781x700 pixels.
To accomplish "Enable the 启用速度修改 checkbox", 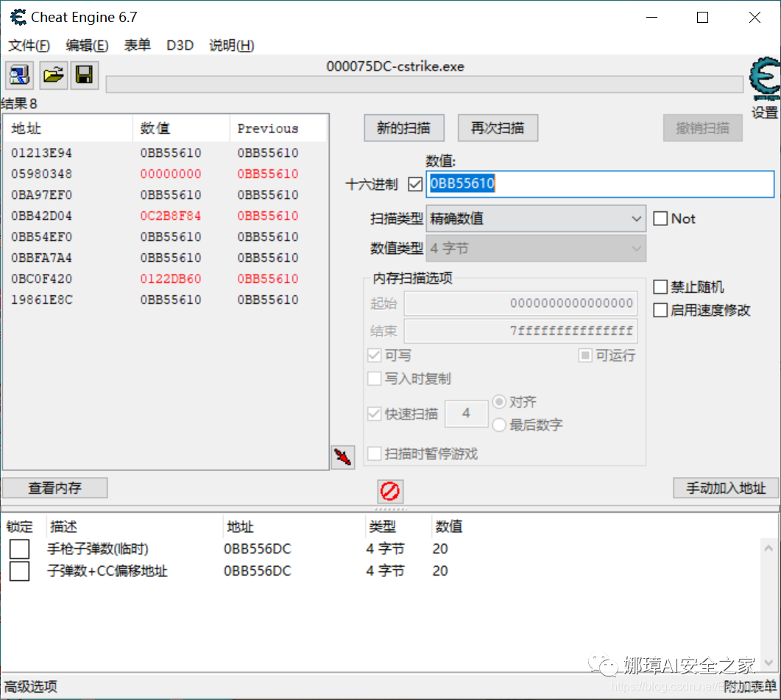I will click(660, 310).
